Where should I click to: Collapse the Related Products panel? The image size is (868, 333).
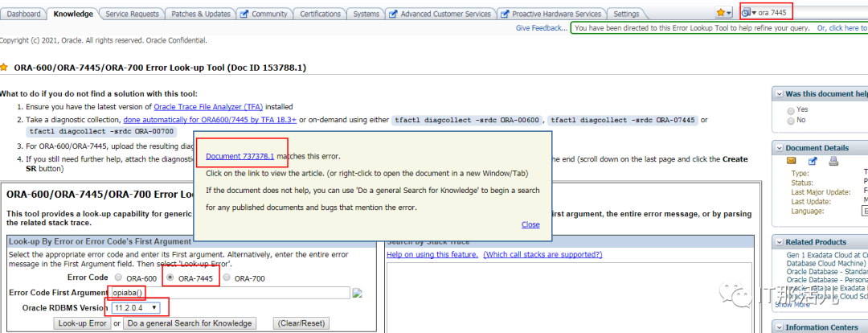pos(780,242)
